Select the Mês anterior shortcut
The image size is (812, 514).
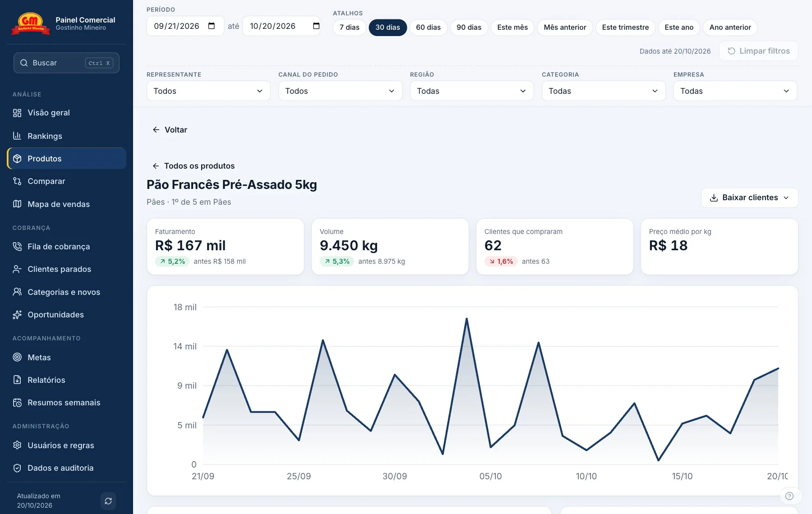coord(565,28)
